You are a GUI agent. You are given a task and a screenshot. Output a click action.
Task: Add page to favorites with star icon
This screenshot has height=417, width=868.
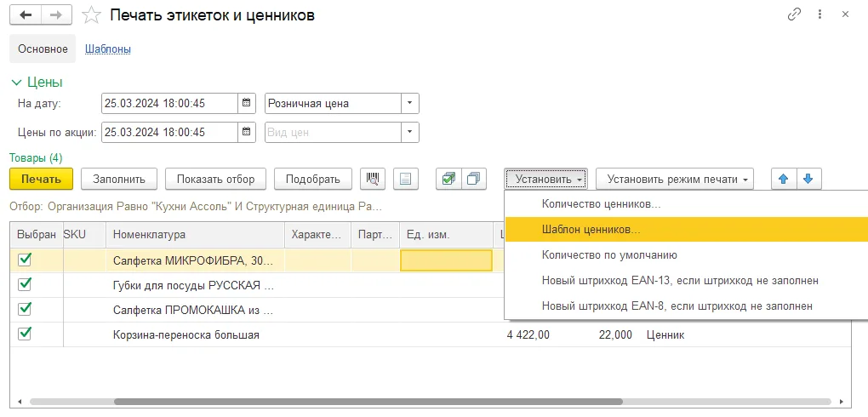(x=90, y=15)
